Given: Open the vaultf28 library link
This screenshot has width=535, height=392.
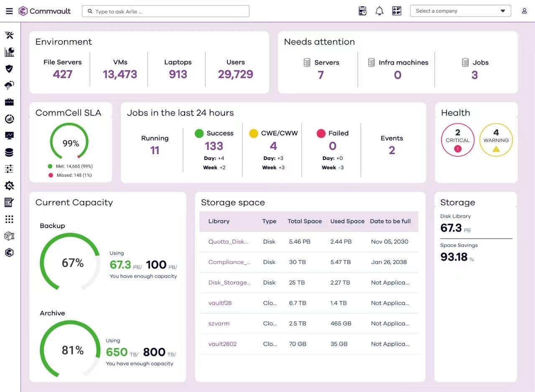Looking at the screenshot, I should click(x=220, y=303).
